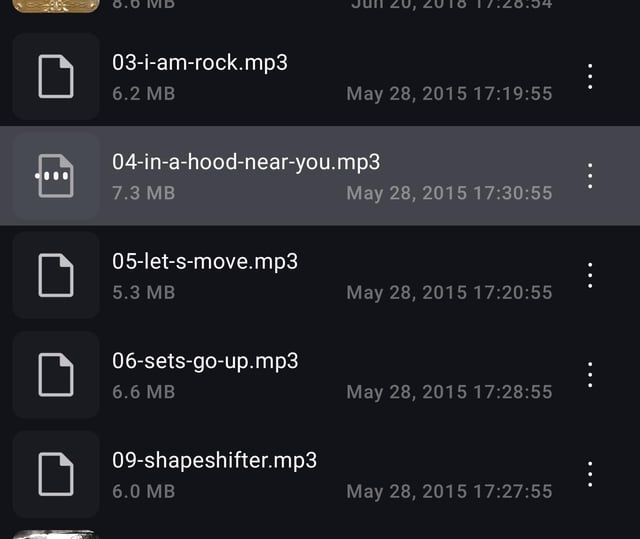The image size is (640, 539).
Task: Click the 6.0 MB size label
Action: point(144,491)
